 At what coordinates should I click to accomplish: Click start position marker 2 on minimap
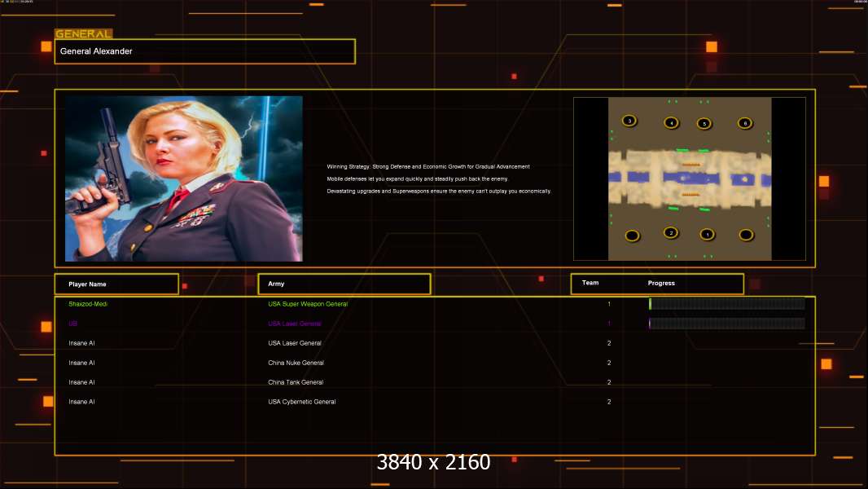(671, 232)
